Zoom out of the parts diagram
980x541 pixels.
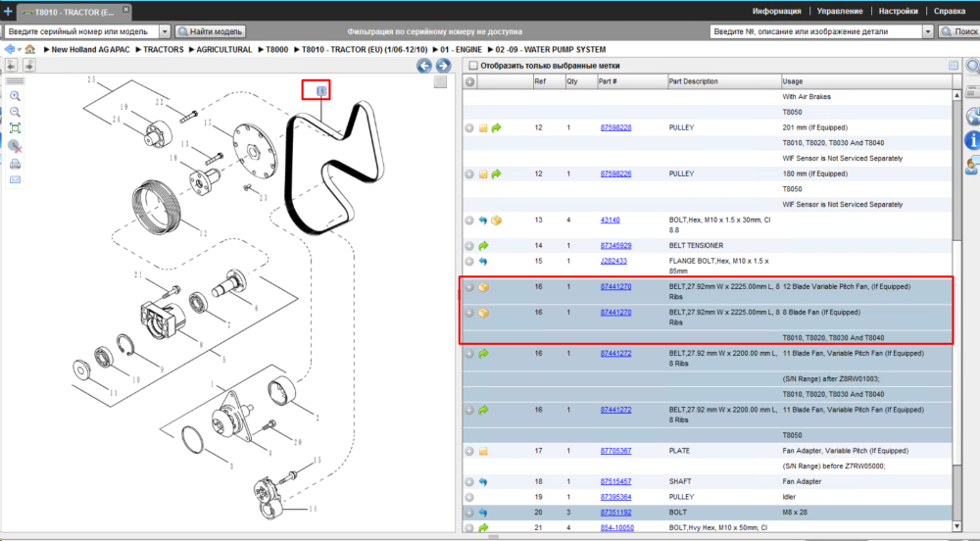pos(15,113)
